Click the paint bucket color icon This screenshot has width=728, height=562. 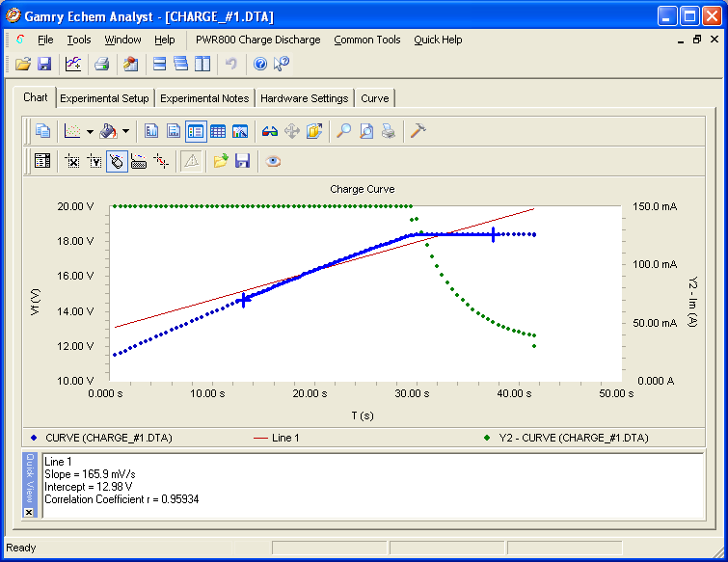tap(108, 131)
